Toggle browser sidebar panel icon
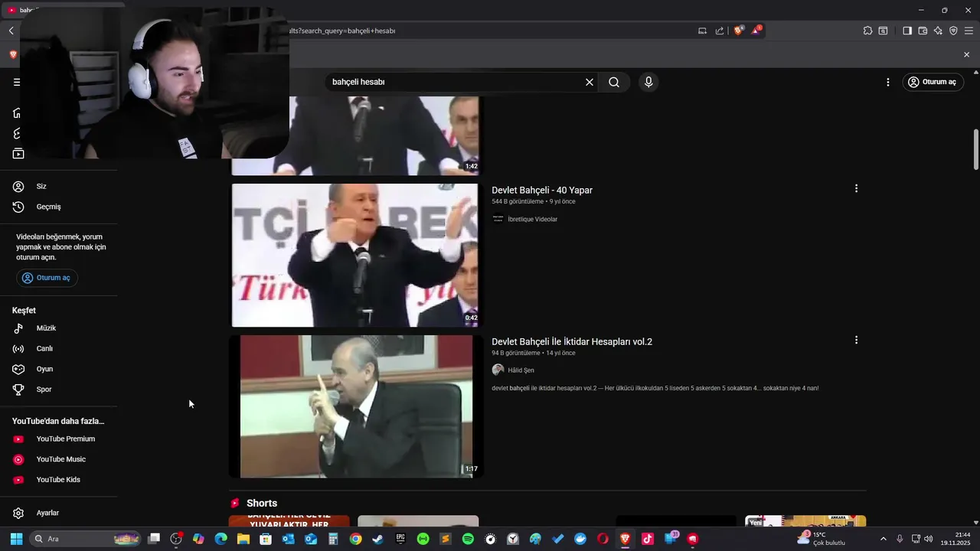980x551 pixels. click(x=907, y=31)
